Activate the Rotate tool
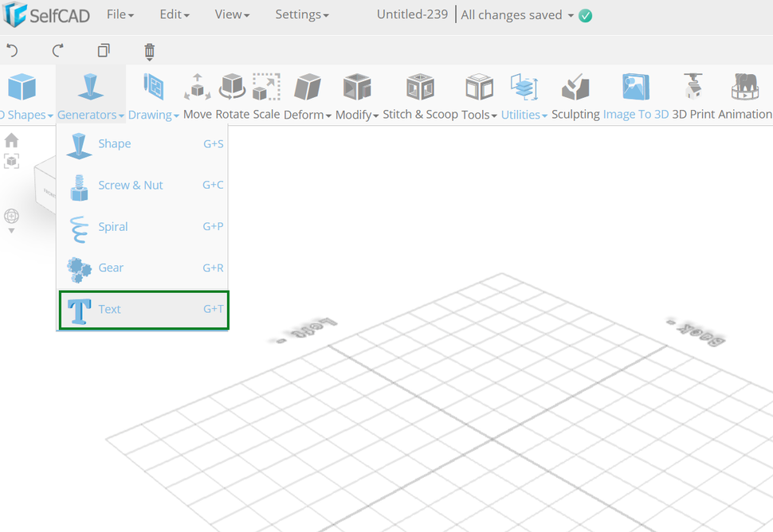This screenshot has width=773, height=532. pos(231,96)
